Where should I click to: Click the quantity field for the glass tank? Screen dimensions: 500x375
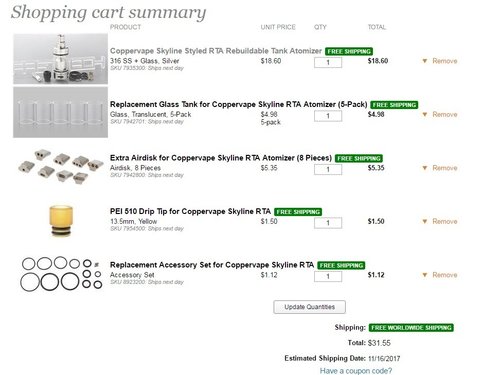328,116
